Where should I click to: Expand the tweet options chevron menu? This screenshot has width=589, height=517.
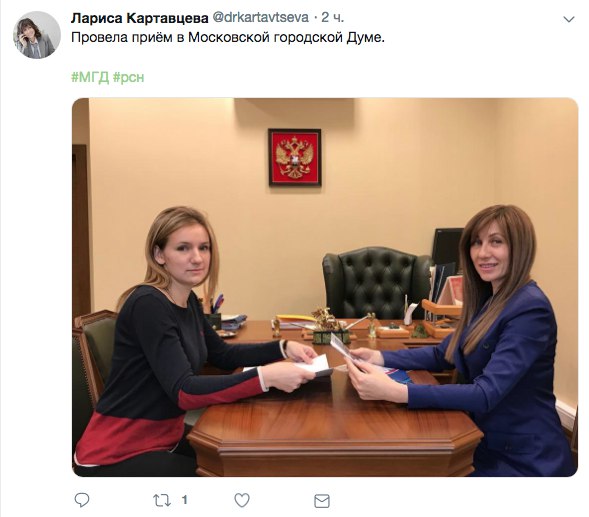pyautogui.click(x=569, y=19)
